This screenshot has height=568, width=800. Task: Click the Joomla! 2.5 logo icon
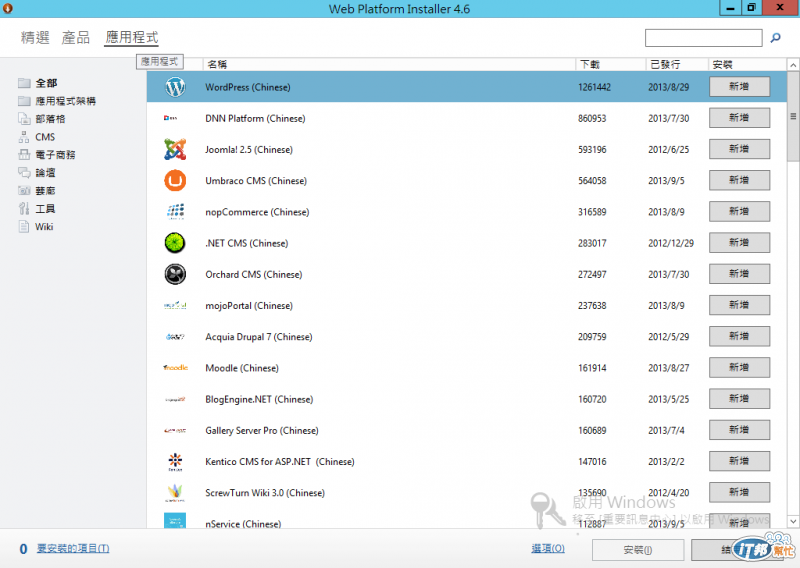pos(175,149)
